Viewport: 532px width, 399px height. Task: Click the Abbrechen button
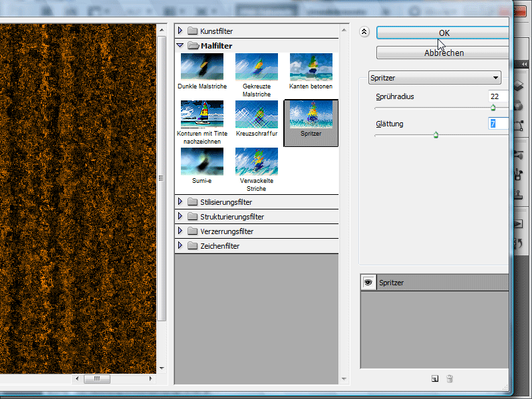coord(442,53)
